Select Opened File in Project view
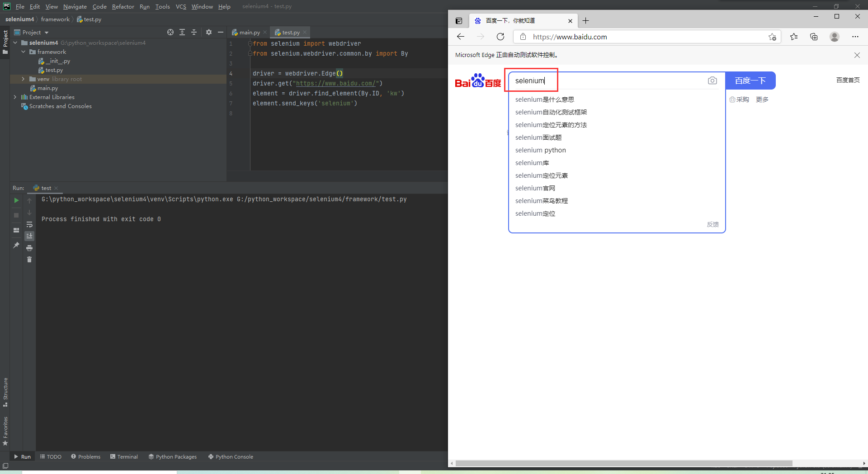Viewport: 868px width, 474px height. (x=170, y=32)
